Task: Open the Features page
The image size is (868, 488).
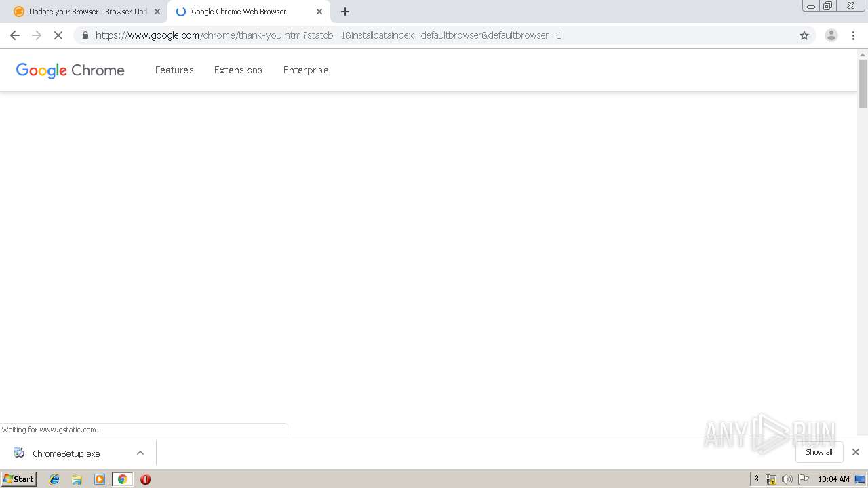Action: (174, 70)
